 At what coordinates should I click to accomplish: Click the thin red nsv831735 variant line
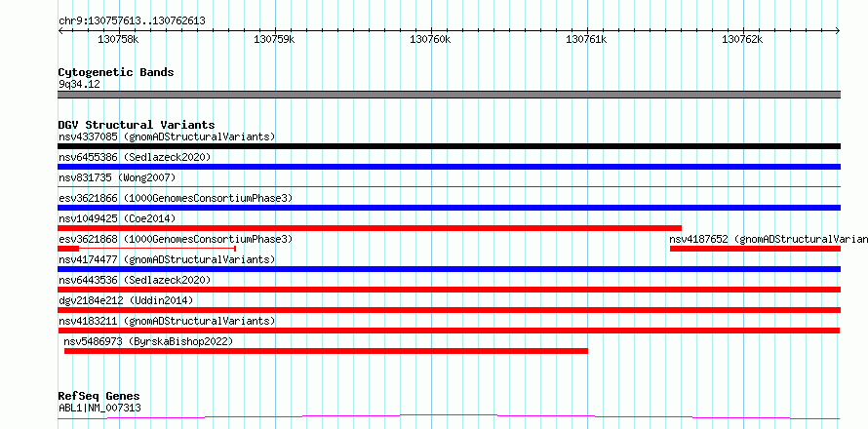[x=449, y=187]
